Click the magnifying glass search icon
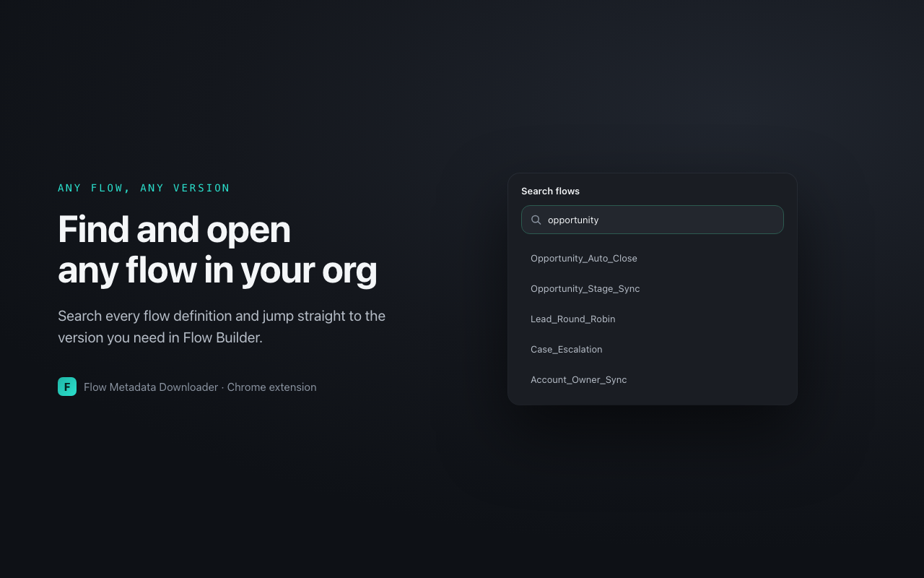 point(536,220)
